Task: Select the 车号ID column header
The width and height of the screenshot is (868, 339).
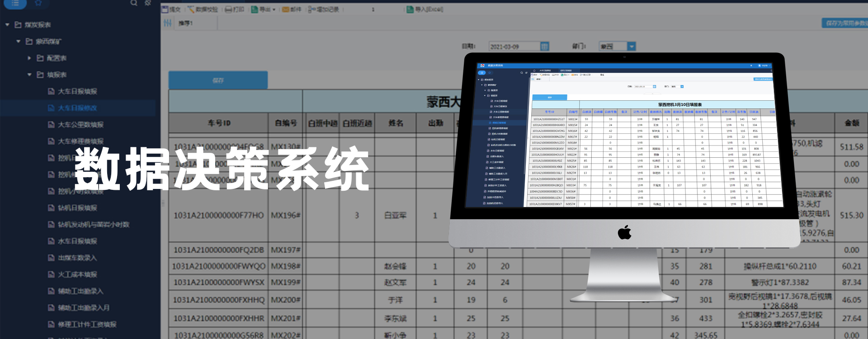Action: [219, 123]
